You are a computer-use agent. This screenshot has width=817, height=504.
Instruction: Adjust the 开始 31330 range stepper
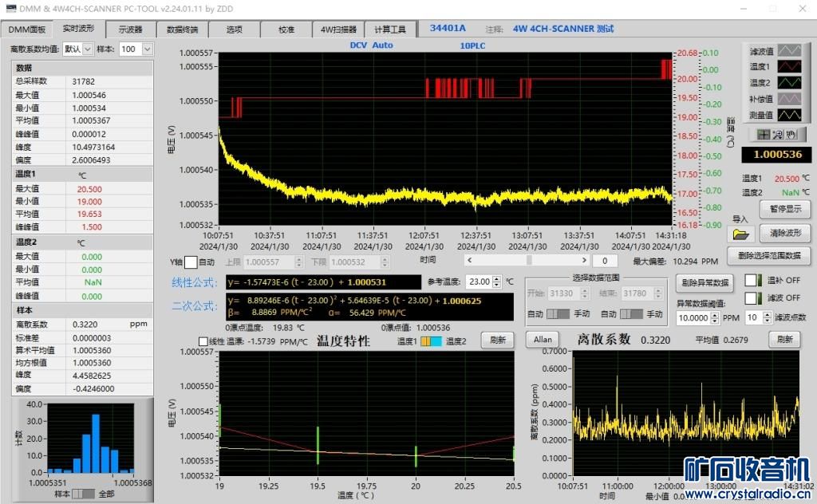(585, 293)
